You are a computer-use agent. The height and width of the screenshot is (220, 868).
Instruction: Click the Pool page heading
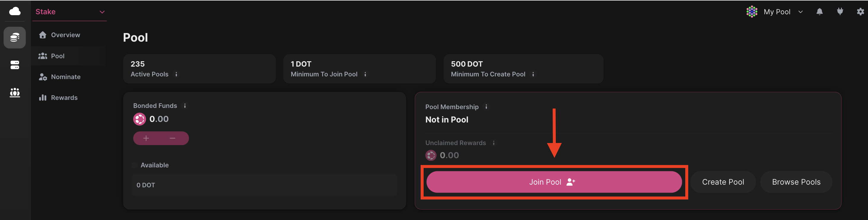(x=136, y=37)
